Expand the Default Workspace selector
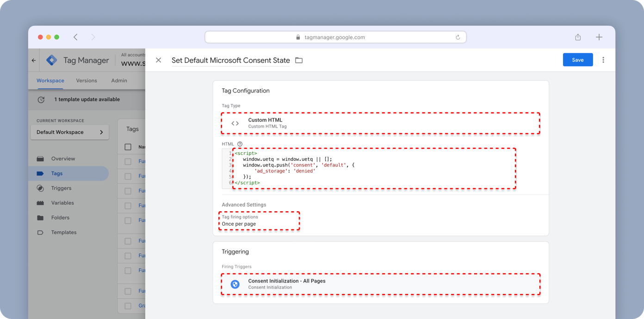This screenshot has width=644, height=319. (x=70, y=132)
